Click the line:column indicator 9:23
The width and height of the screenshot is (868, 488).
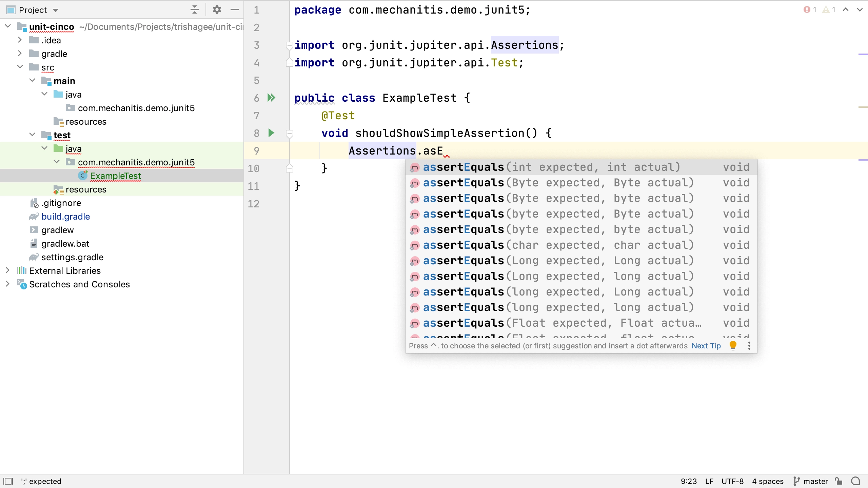click(689, 482)
